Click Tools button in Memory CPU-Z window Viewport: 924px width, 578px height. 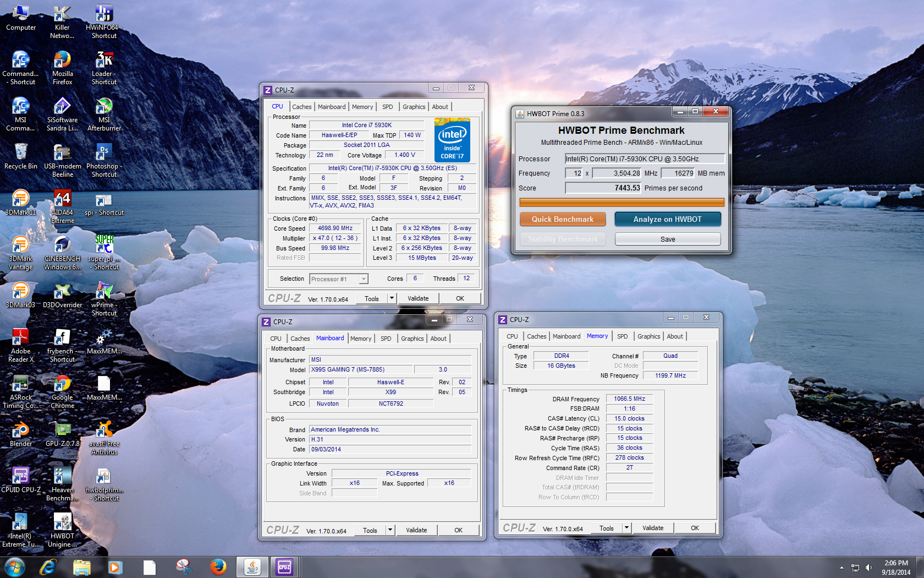coord(607,528)
